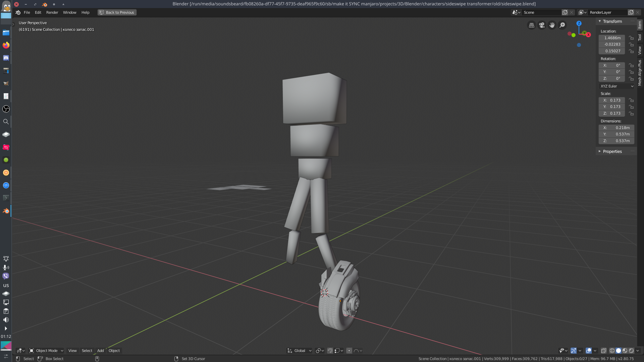The height and width of the screenshot is (362, 644).
Task: Click the Scene name field
Action: [x=541, y=12]
